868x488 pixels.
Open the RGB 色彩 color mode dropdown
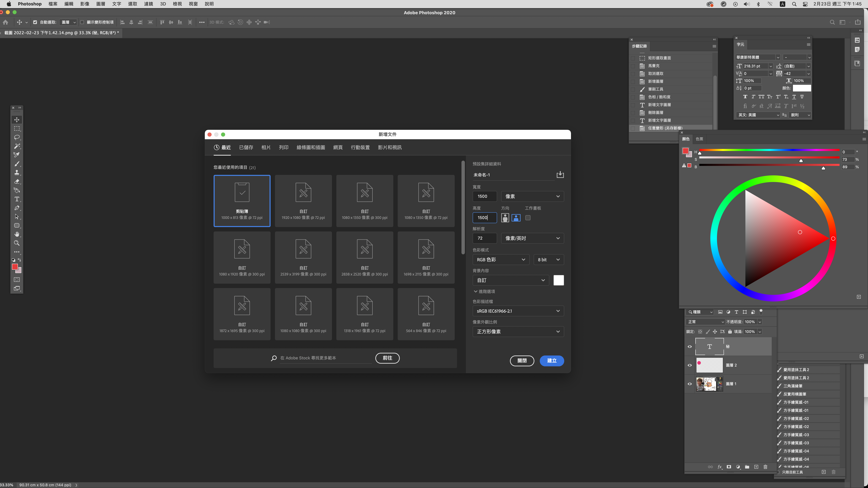(x=501, y=259)
